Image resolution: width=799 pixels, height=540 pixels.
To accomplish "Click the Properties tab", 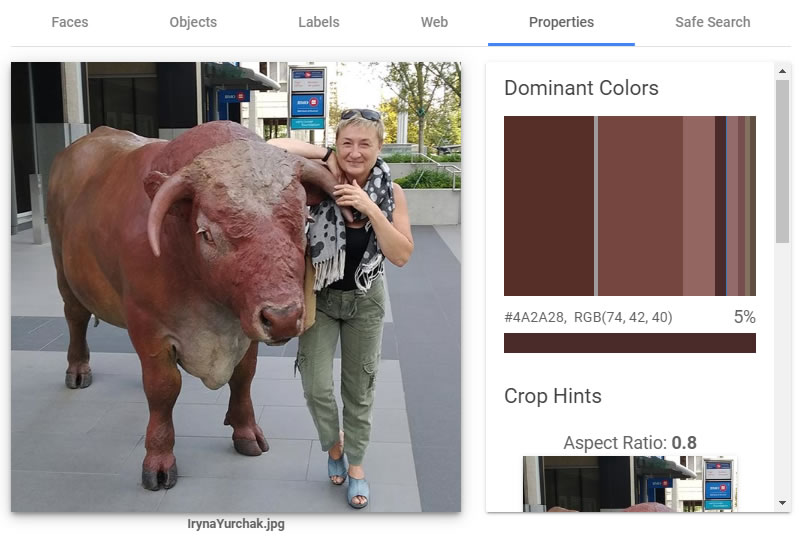I will pos(561,22).
